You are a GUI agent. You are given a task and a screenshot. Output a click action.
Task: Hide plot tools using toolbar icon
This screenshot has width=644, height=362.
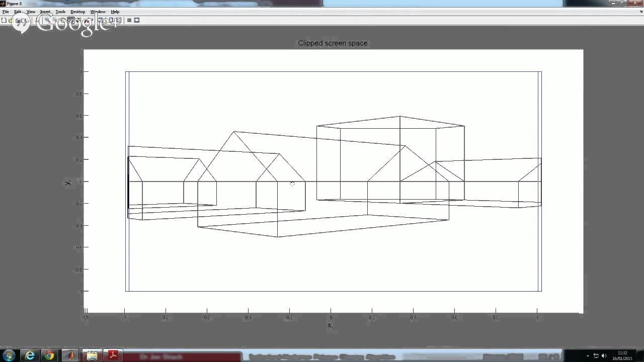(x=129, y=20)
